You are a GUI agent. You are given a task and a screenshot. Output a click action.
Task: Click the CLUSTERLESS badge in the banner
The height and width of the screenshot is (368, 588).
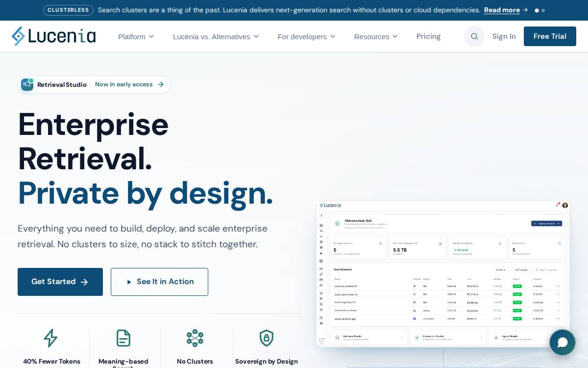click(68, 10)
